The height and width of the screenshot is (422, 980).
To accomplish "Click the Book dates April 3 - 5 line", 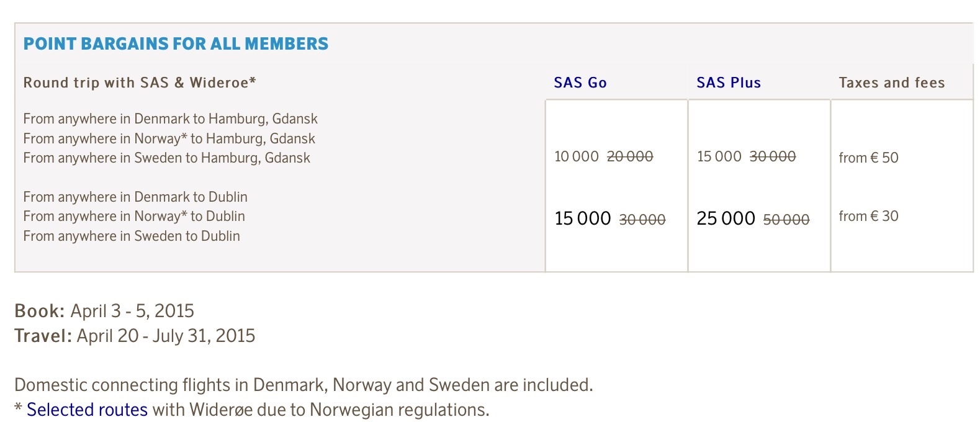I will pos(104,310).
